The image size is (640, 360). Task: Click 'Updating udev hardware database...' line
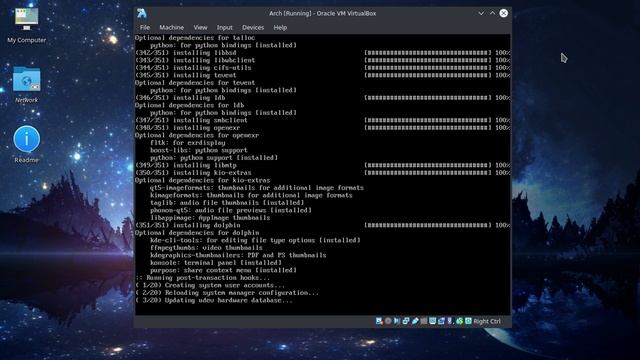pyautogui.click(x=214, y=300)
